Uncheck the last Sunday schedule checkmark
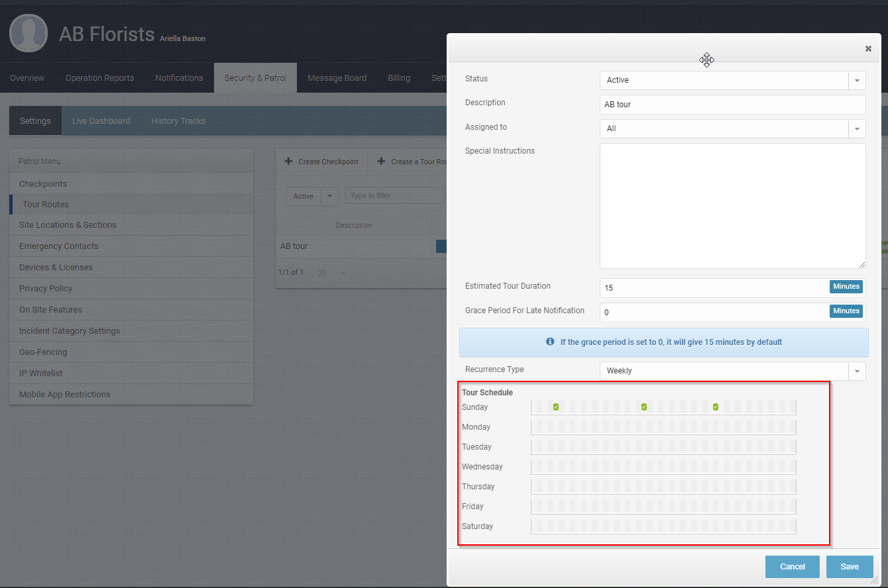Image resolution: width=888 pixels, height=588 pixels. point(716,407)
